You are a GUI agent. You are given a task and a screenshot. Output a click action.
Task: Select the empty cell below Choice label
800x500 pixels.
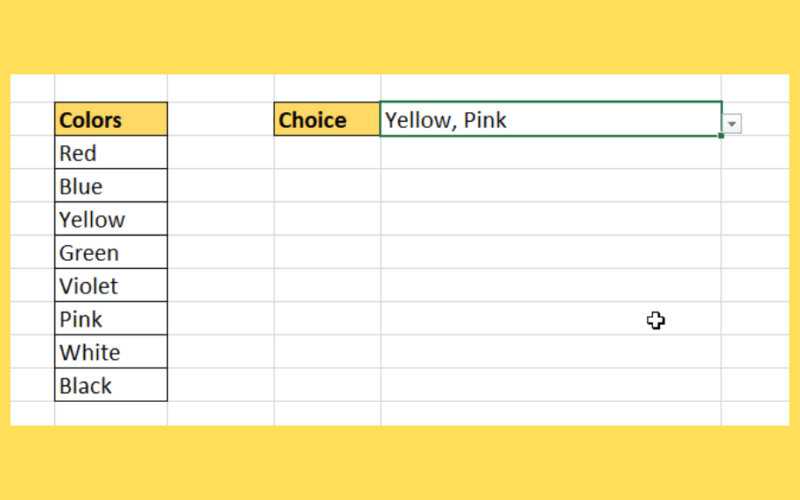(327, 152)
